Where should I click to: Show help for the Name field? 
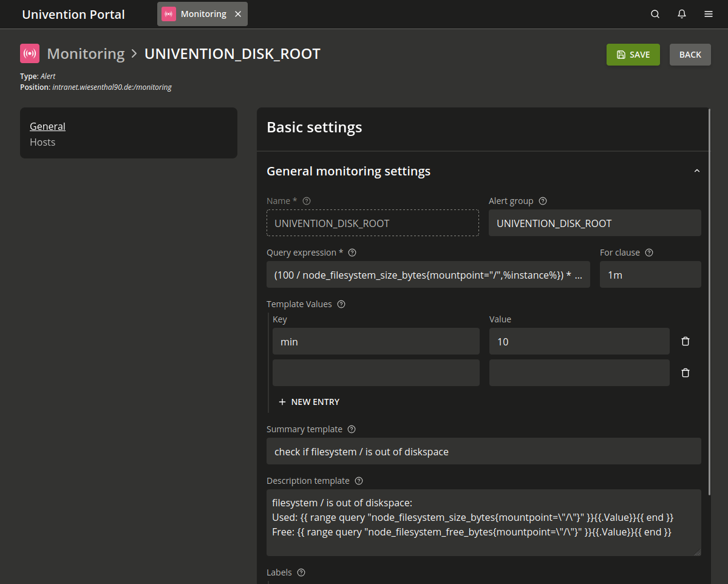(x=307, y=201)
